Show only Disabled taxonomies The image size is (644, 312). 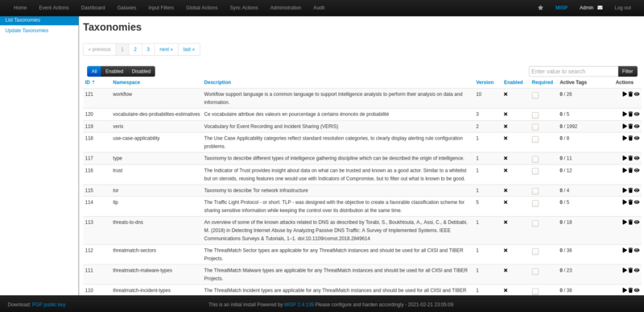(x=142, y=72)
